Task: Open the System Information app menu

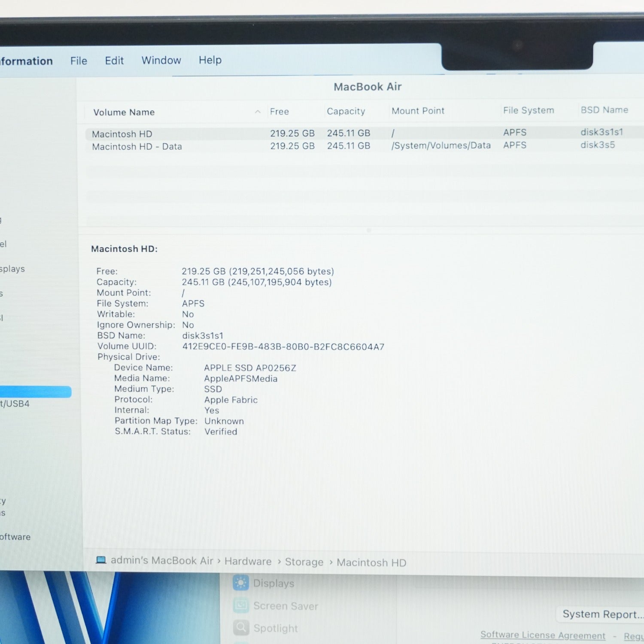Action: pos(26,61)
